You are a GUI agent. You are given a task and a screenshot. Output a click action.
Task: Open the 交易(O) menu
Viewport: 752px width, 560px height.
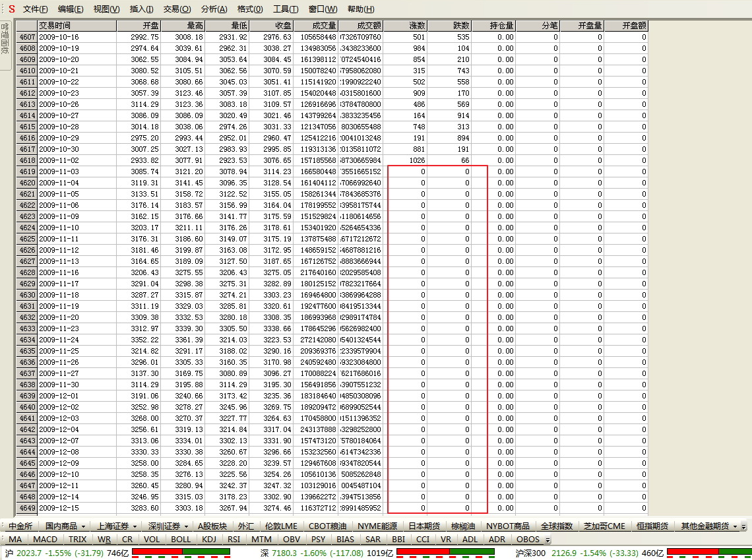pyautogui.click(x=177, y=9)
